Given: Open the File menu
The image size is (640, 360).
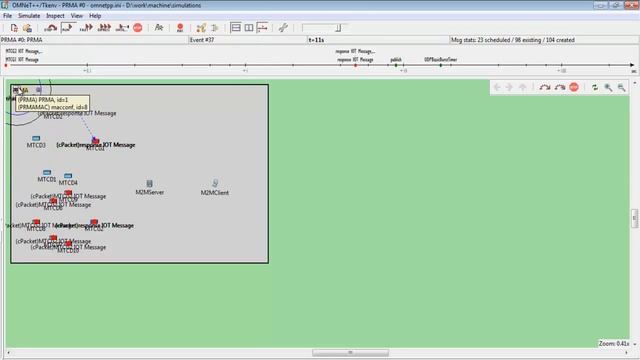Looking at the screenshot, I should point(7,16).
